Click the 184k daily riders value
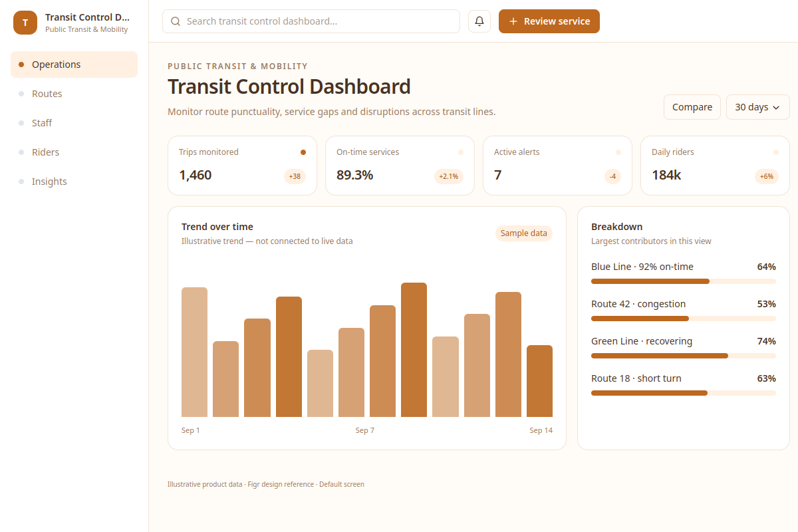The height and width of the screenshot is (532, 798). pyautogui.click(x=666, y=176)
